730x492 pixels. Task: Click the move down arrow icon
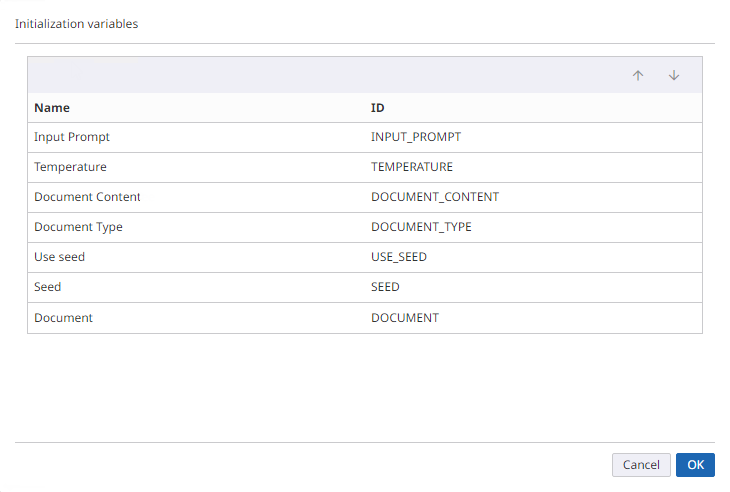(674, 75)
